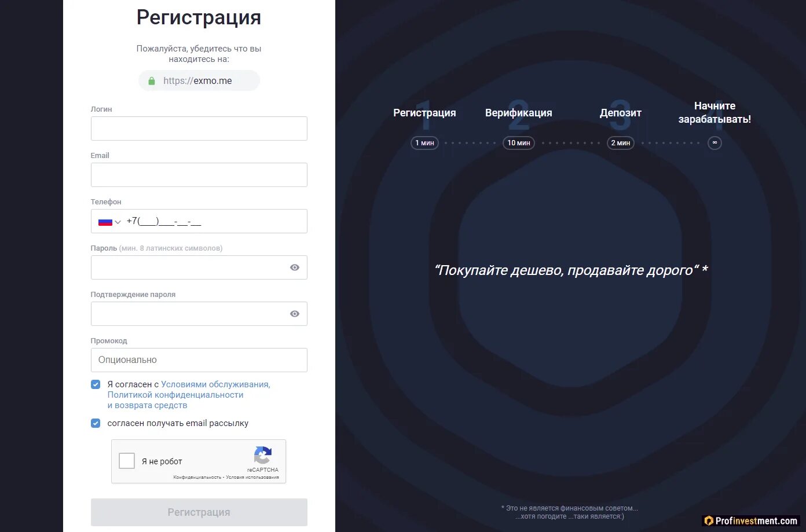The width and height of the screenshot is (806, 532).
Task: Click the Регистрация page title
Action: coord(199,17)
